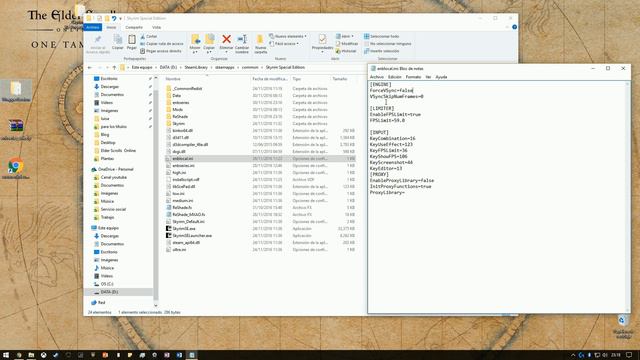This screenshot has height=360, width=640.
Task: Select Red network in sidebar
Action: click(x=101, y=302)
